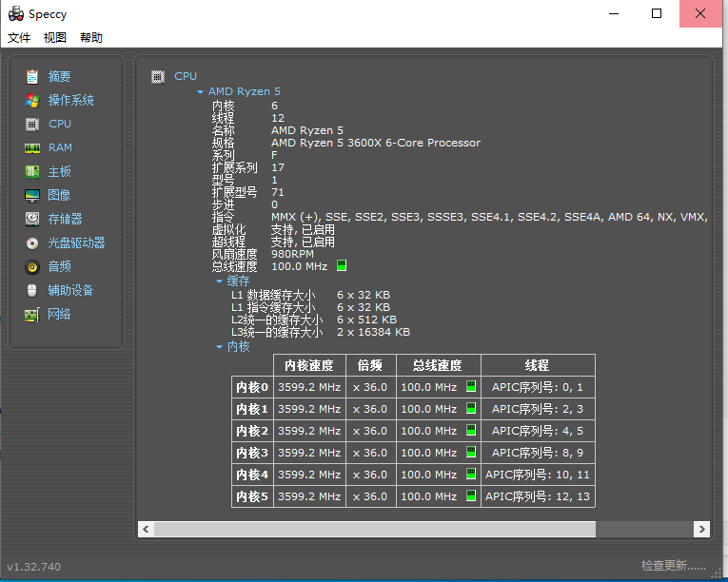Viewport: 728px width, 582px height.
Task: Click the 摘要 (Summary) clipboard icon
Action: click(32, 77)
